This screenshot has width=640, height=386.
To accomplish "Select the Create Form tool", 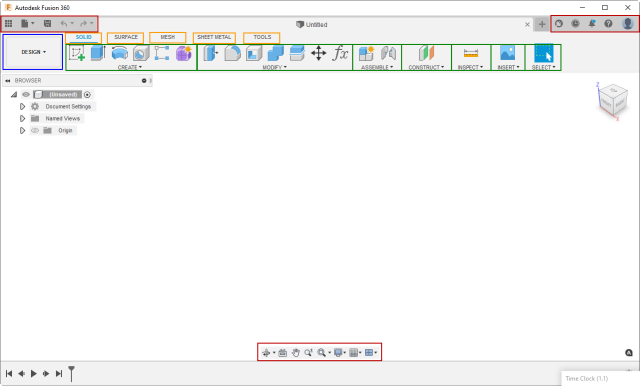I will 184,53.
